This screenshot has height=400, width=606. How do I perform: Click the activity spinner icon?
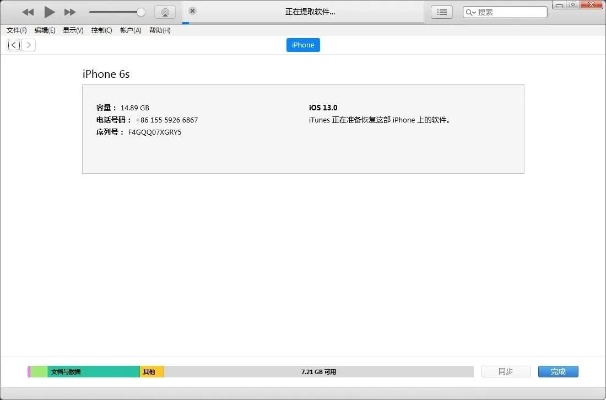coord(192,11)
